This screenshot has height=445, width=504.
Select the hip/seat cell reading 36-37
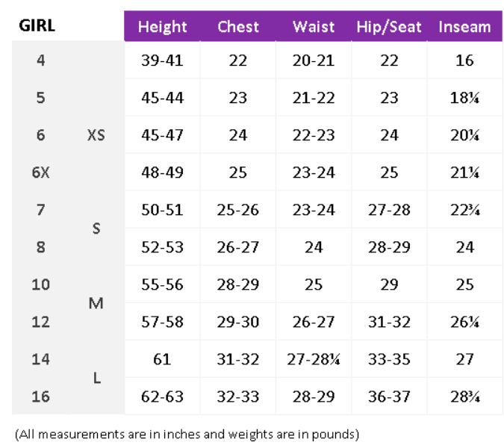click(389, 396)
